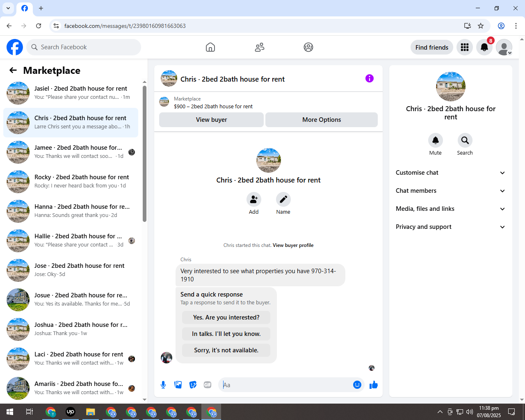The width and height of the screenshot is (525, 420).
Task: Click the message text box
Action: [286, 385]
